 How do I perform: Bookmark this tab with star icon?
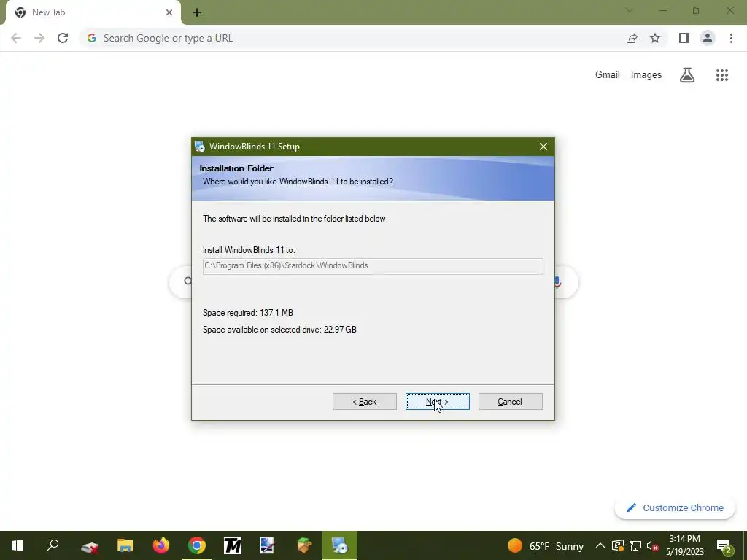tap(655, 38)
